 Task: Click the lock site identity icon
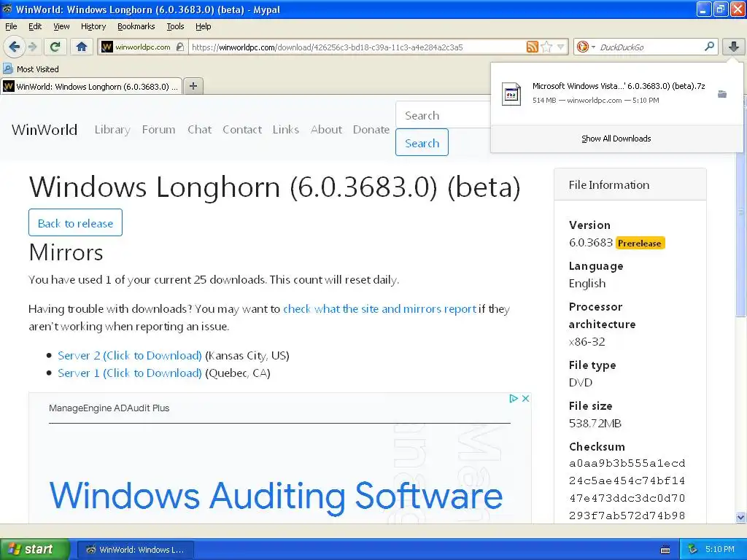pos(179,47)
